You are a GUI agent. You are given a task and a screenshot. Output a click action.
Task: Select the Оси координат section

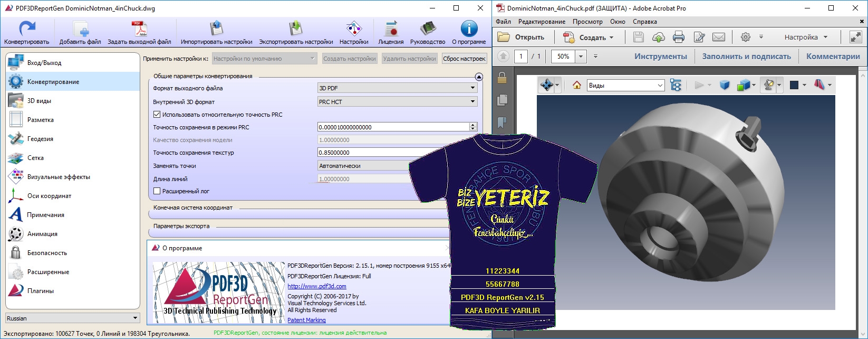[x=73, y=196]
